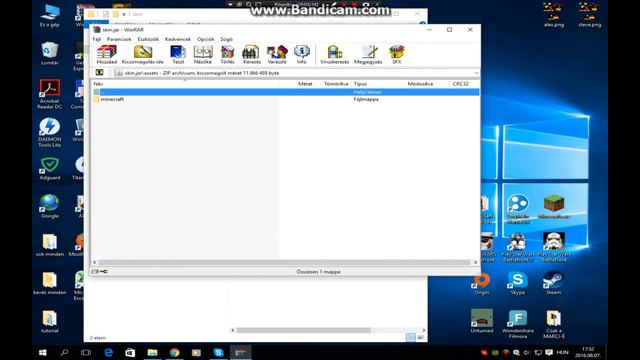This screenshot has width=640, height=360.
Task: Click the Kicsomagolás ide extract icon
Action: pyautogui.click(x=142, y=54)
